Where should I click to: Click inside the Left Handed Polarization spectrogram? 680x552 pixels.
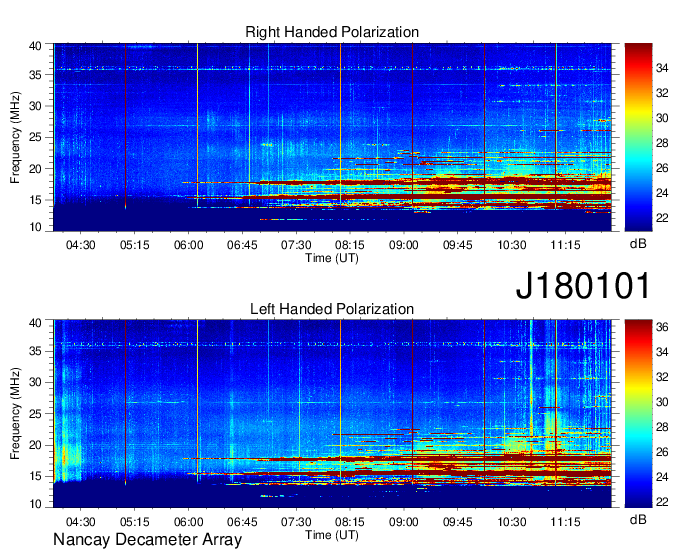point(332,414)
